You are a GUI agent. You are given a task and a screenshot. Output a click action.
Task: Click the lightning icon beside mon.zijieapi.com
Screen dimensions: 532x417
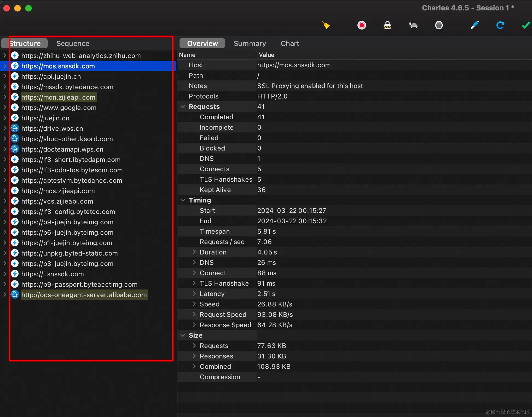click(15, 97)
